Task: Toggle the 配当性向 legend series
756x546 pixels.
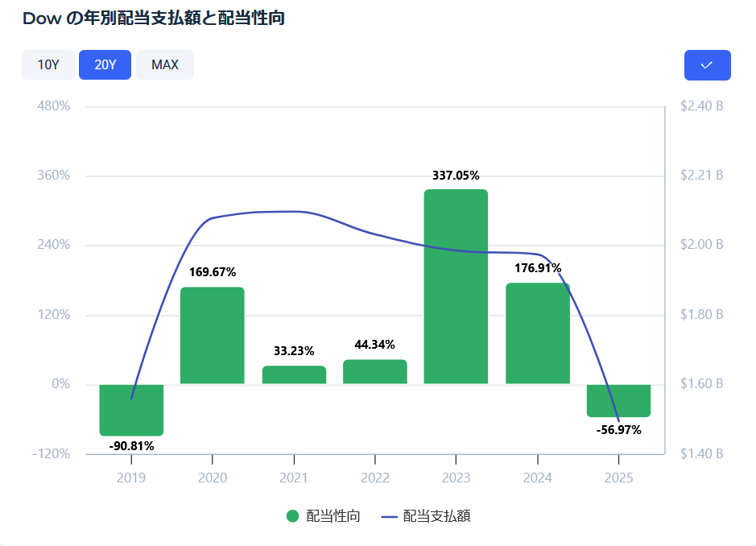Action: click(x=323, y=516)
